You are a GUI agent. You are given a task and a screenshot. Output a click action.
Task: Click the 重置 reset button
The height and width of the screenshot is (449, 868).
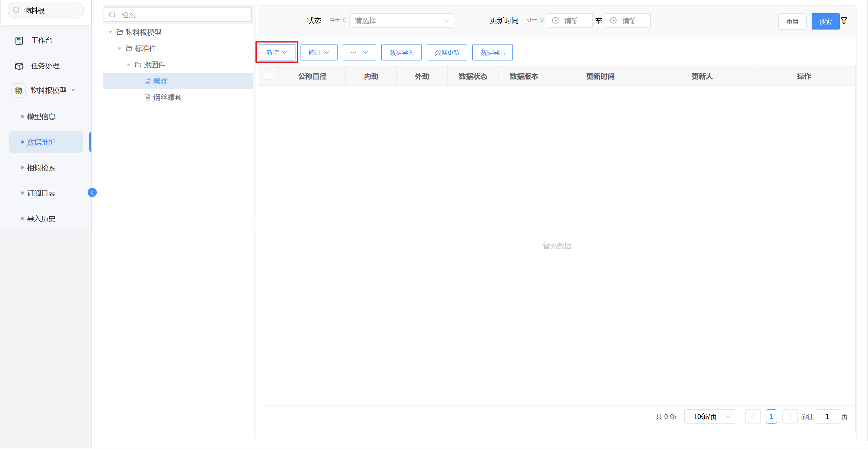(792, 21)
